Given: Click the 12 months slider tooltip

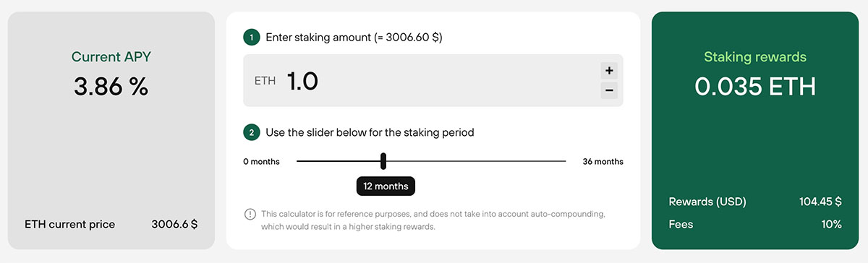Looking at the screenshot, I should [x=386, y=186].
